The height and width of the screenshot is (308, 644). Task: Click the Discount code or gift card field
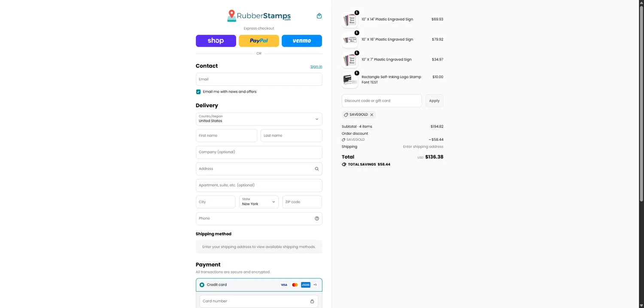[382, 101]
